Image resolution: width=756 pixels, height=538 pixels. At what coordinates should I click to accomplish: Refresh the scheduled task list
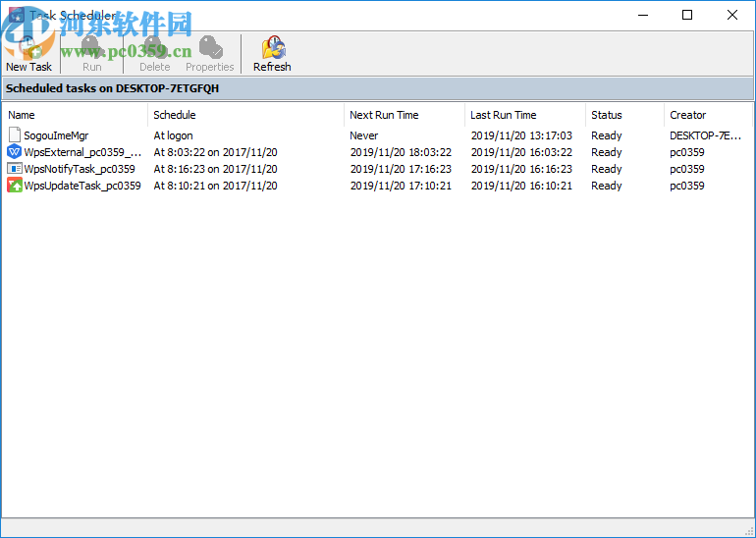[272, 54]
